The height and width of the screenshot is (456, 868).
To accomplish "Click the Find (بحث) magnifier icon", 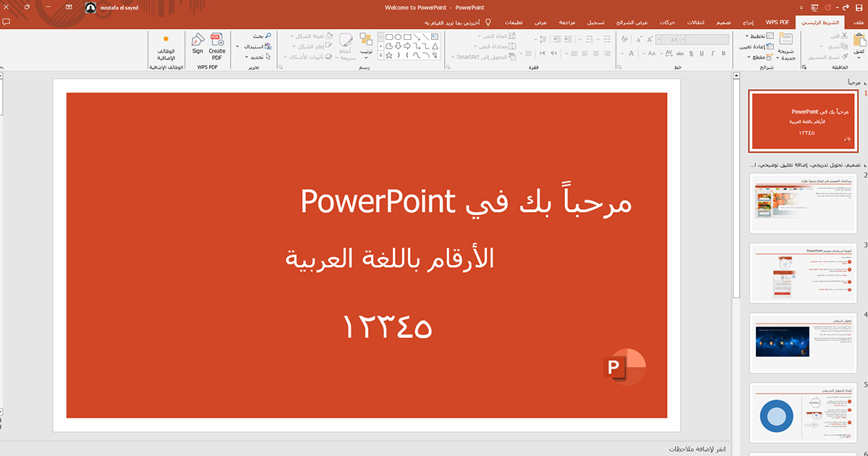I will (x=268, y=35).
